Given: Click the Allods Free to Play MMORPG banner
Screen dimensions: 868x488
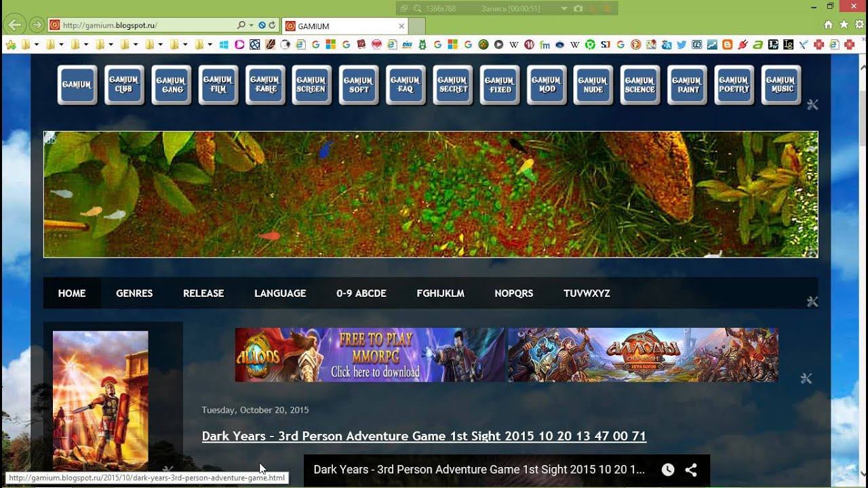Looking at the screenshot, I should [x=370, y=354].
